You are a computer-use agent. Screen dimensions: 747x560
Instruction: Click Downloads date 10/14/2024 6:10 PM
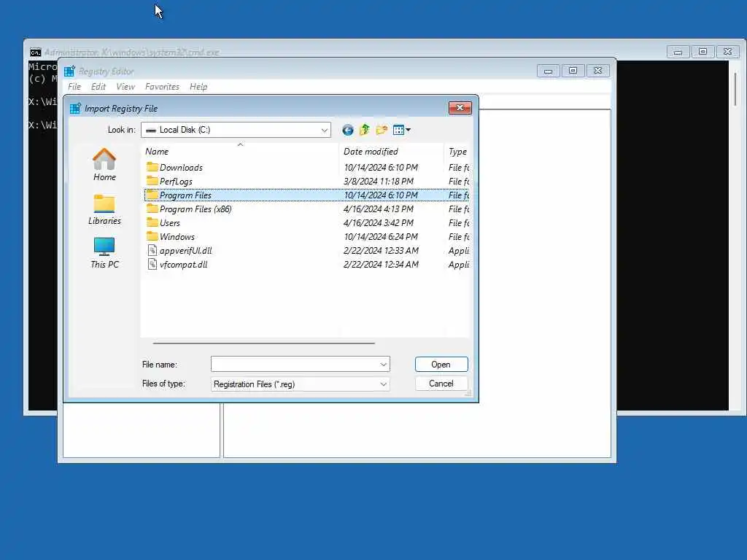[381, 168]
